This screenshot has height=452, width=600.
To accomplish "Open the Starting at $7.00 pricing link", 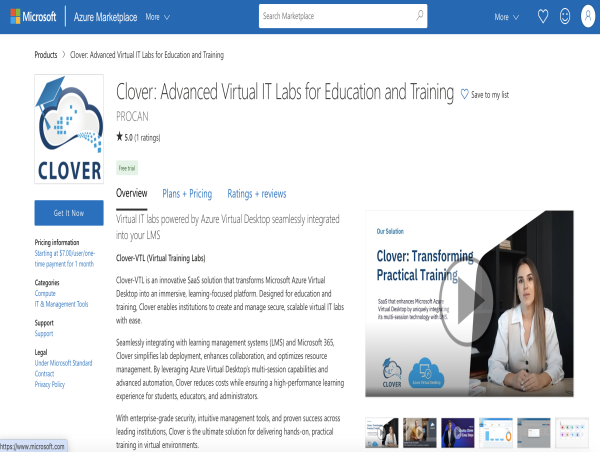I will pos(64,258).
